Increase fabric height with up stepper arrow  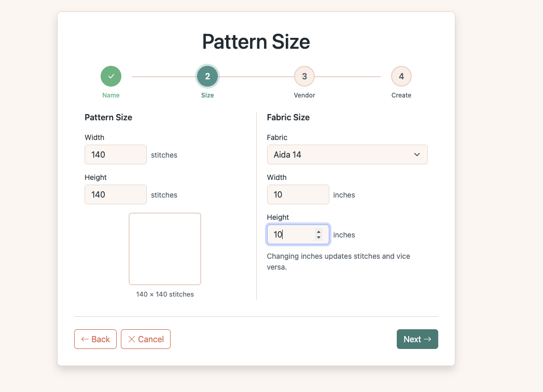click(x=318, y=232)
